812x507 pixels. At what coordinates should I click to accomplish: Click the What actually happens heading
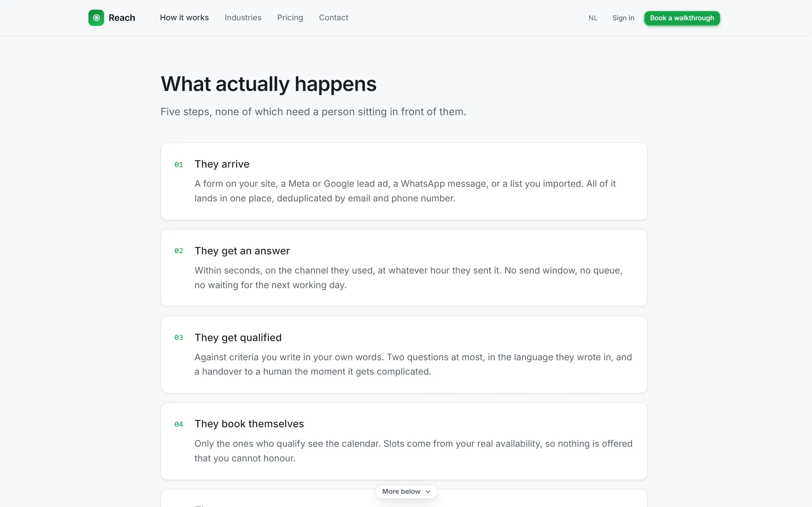point(268,84)
